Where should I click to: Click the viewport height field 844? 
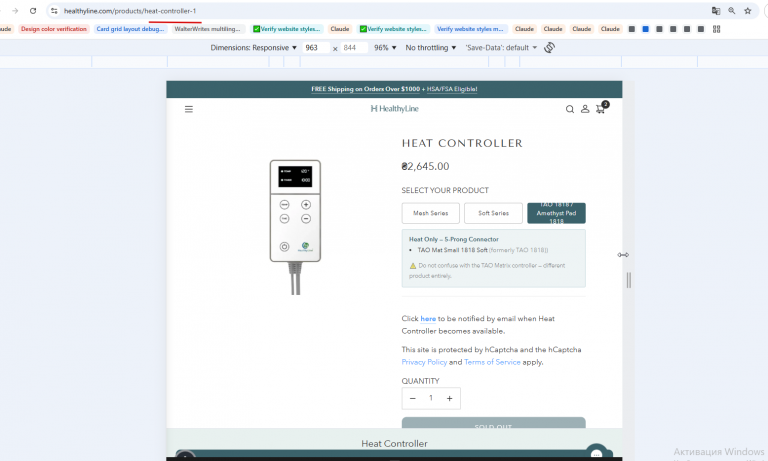[354, 48]
